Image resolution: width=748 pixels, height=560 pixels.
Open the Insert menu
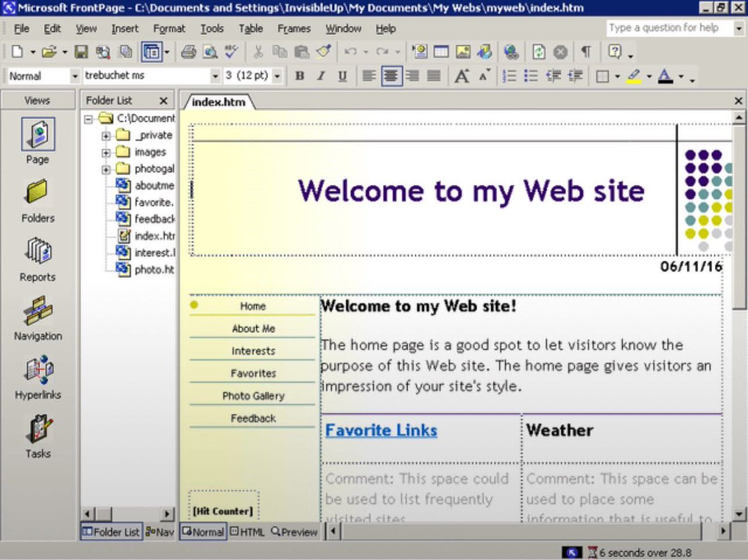[125, 29]
